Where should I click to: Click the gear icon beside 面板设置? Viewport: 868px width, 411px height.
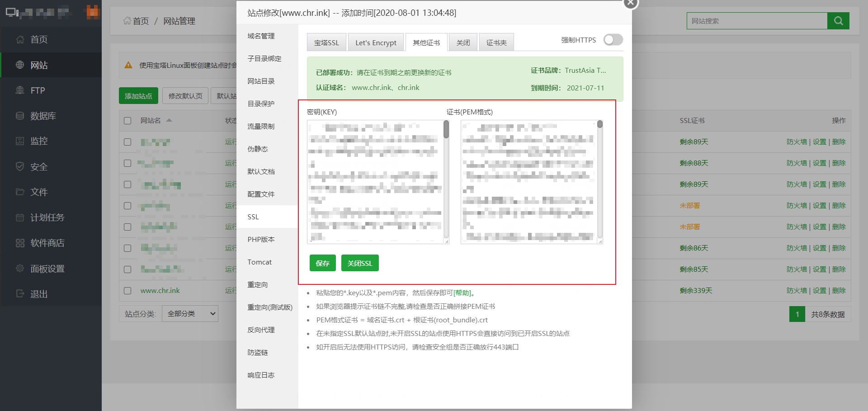20,268
